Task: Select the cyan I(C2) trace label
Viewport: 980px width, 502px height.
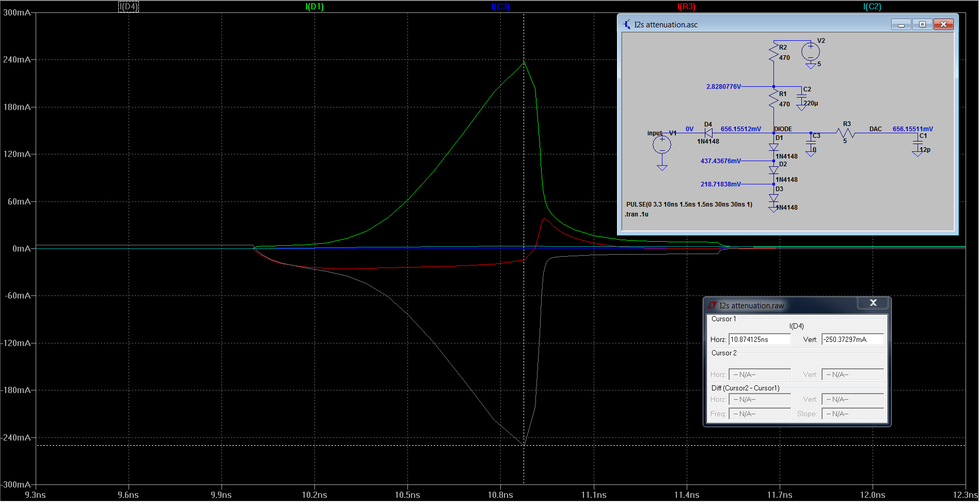Action: click(x=872, y=7)
